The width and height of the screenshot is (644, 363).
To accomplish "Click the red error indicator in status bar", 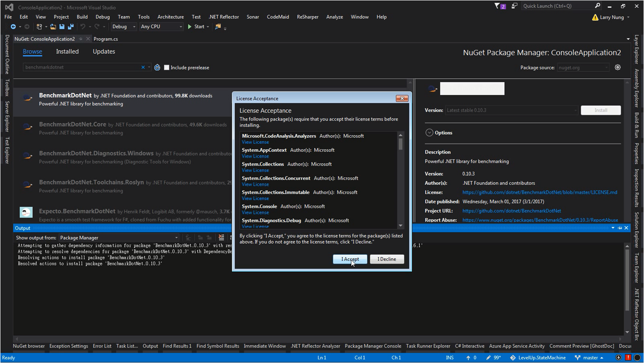I will tap(628, 358).
